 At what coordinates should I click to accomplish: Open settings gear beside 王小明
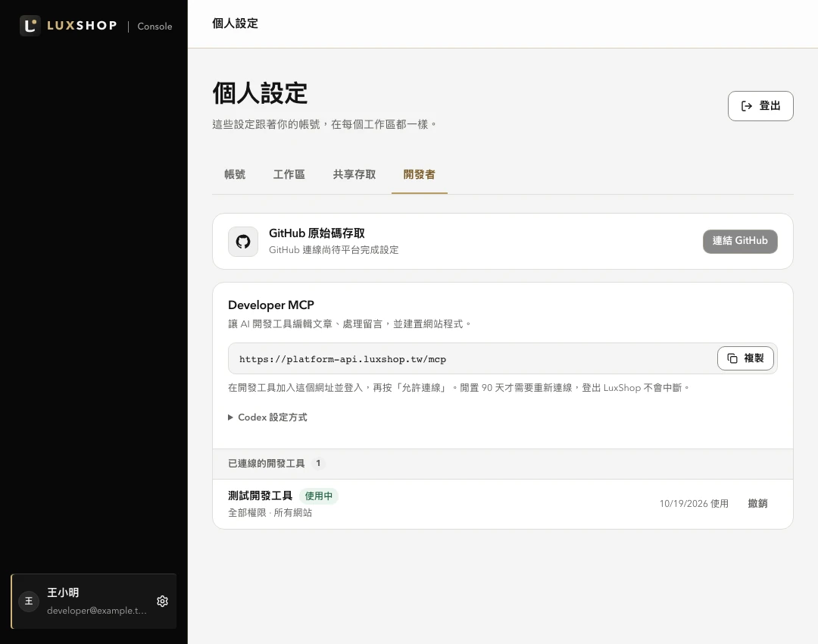tap(162, 602)
